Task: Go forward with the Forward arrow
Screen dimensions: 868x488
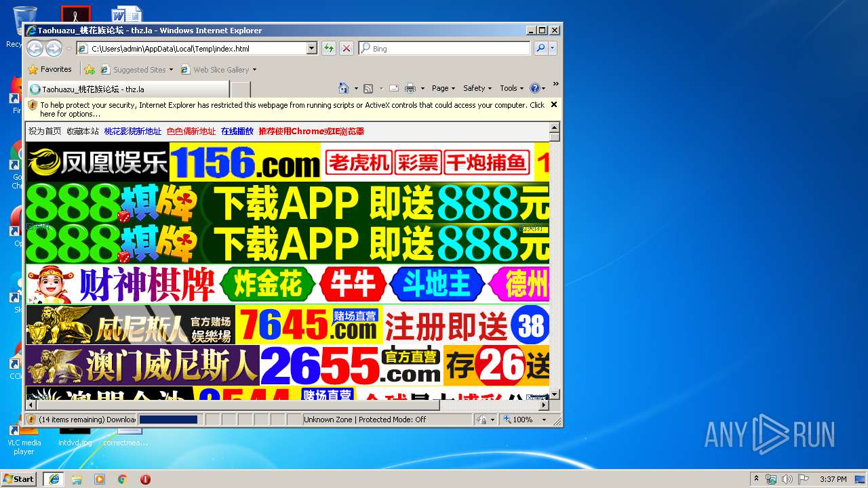Action: (54, 48)
